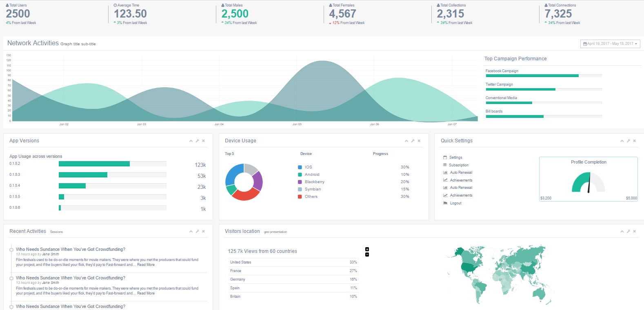This screenshot has width=644, height=310.
Task: Click Logout in Quick Settings
Action: (455, 203)
